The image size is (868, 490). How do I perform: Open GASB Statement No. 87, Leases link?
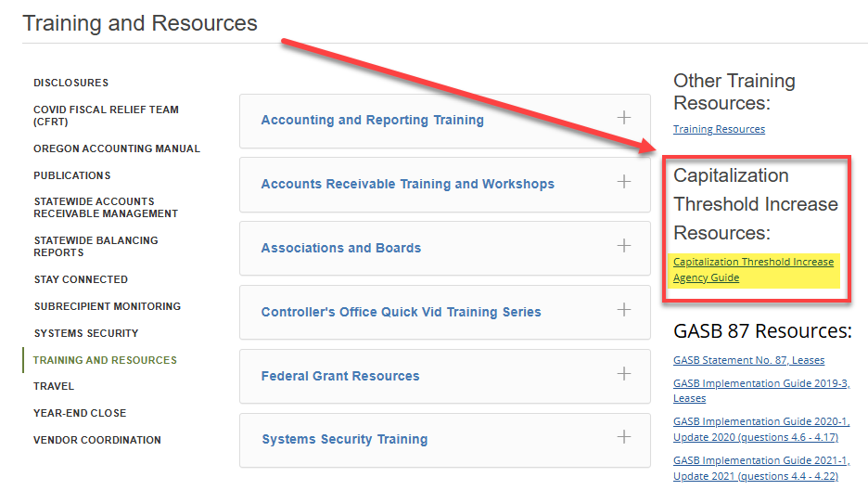[748, 360]
